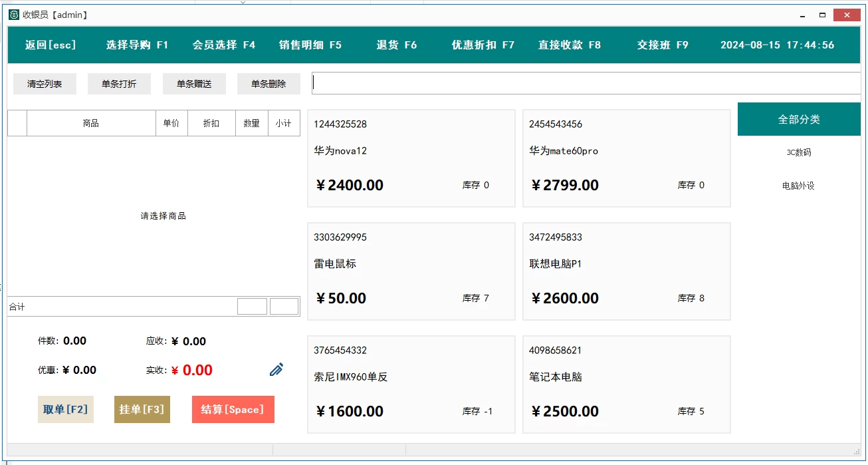
Task: Click the 清空列表 button
Action: click(x=45, y=84)
